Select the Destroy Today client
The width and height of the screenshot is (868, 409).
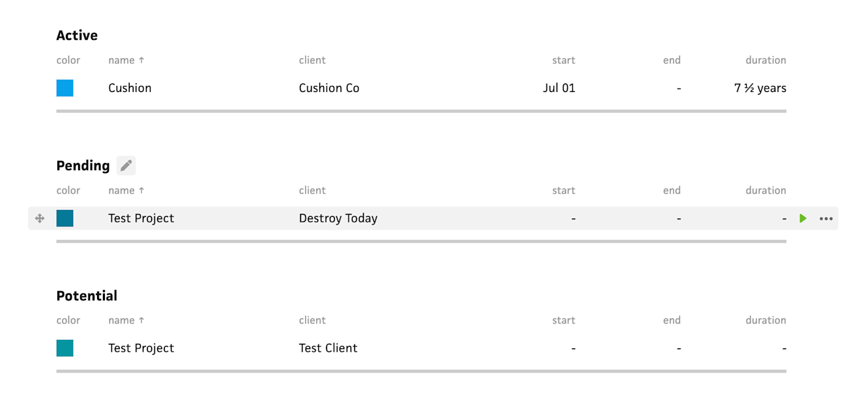click(x=338, y=219)
